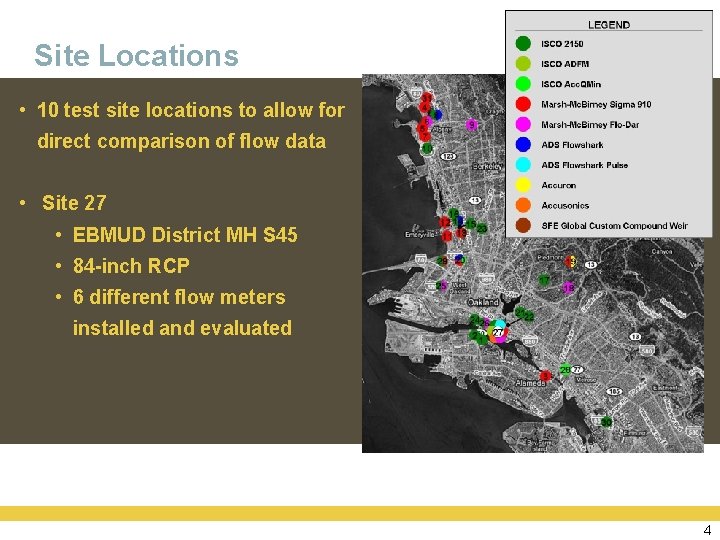Click green site marker 17
The image size is (720, 540).
pyautogui.click(x=544, y=279)
